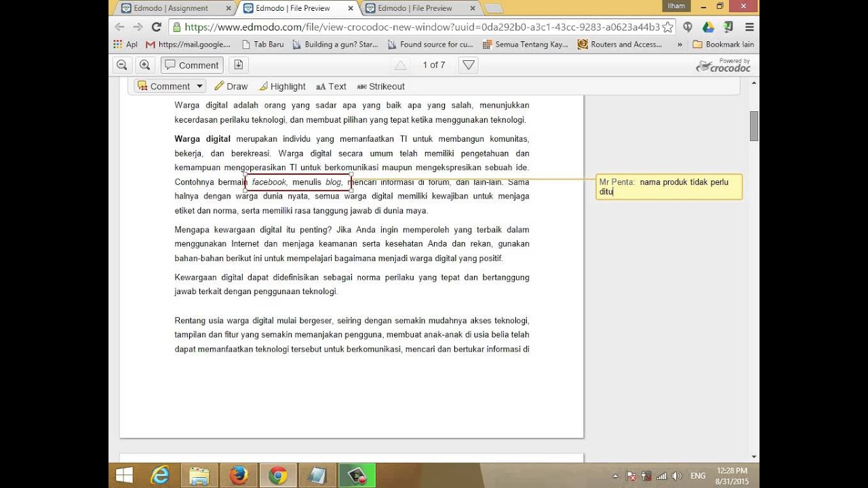Select the Highlight tool
The width and height of the screenshot is (868, 488).
coord(282,86)
